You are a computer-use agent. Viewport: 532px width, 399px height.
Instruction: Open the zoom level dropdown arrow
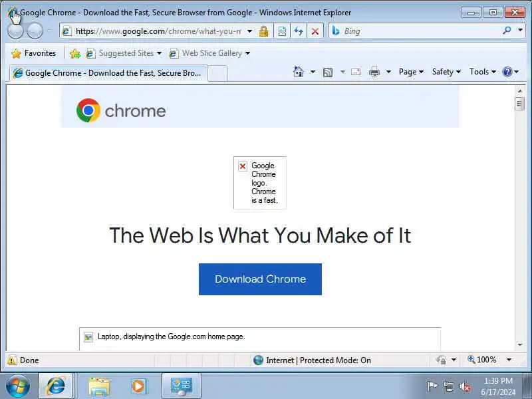pos(509,360)
